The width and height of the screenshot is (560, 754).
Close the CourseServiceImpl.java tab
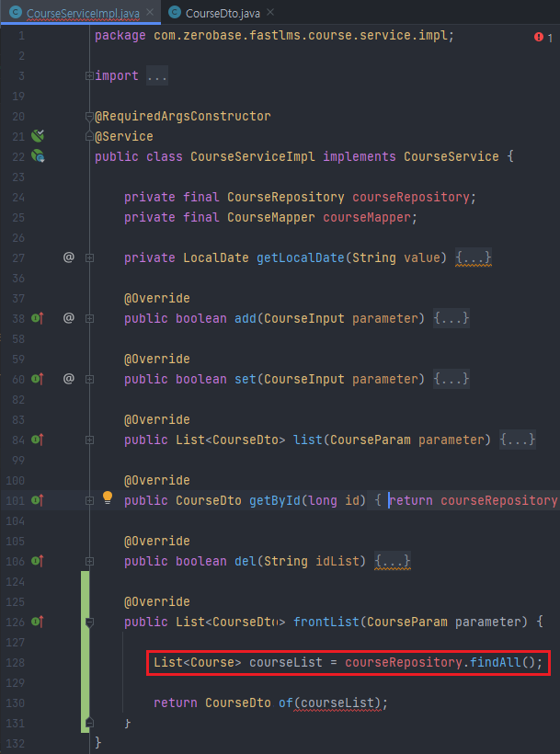149,12
